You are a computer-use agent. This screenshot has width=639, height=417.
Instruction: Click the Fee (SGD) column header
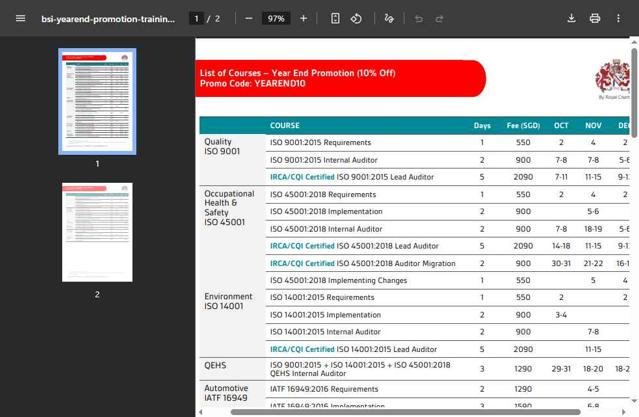tap(523, 126)
